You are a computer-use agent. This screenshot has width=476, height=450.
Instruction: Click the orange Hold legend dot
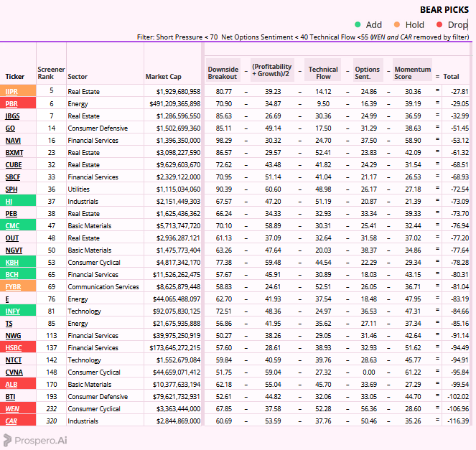pyautogui.click(x=397, y=24)
